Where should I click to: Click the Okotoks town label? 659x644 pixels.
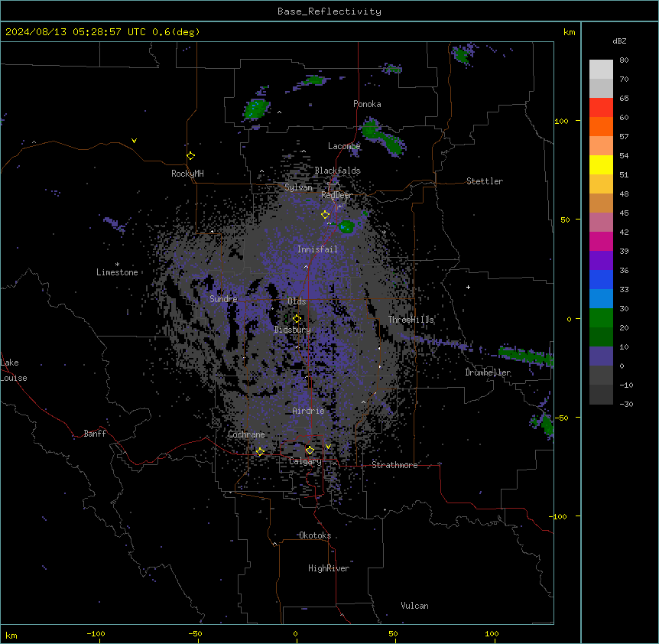point(315,535)
